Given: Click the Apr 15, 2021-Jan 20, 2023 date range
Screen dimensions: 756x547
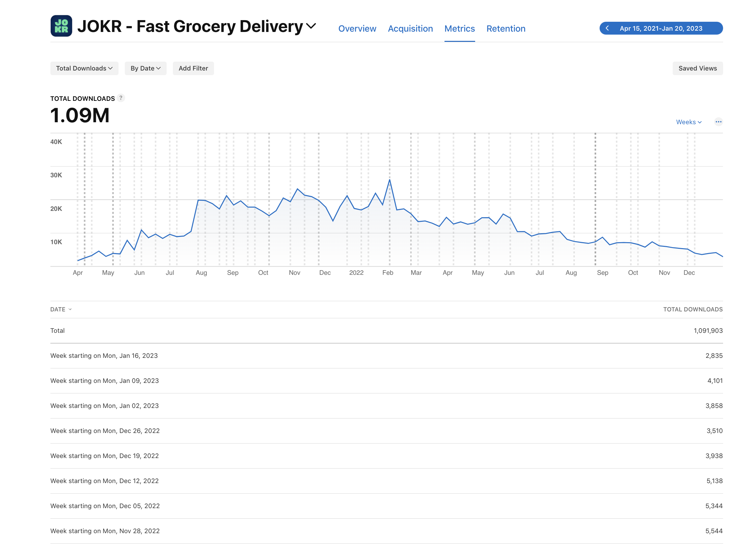Looking at the screenshot, I should (x=661, y=28).
